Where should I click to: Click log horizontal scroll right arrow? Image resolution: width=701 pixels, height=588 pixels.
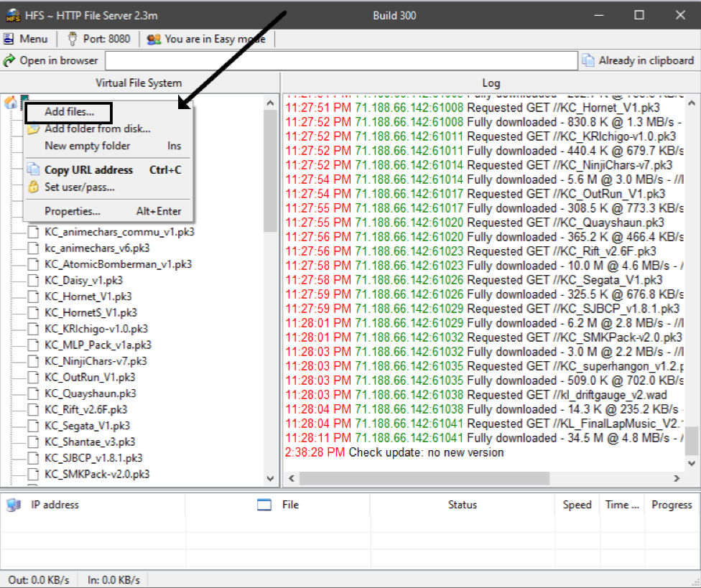[677, 478]
